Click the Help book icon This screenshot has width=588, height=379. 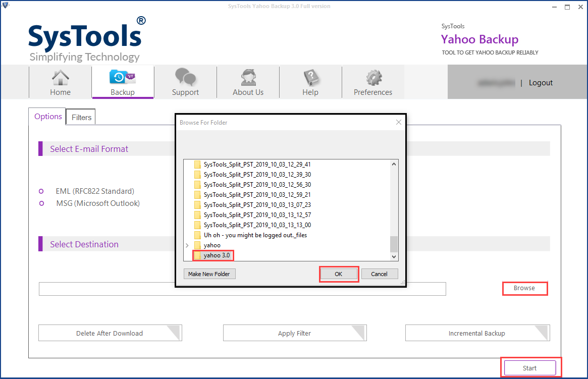[x=310, y=78]
